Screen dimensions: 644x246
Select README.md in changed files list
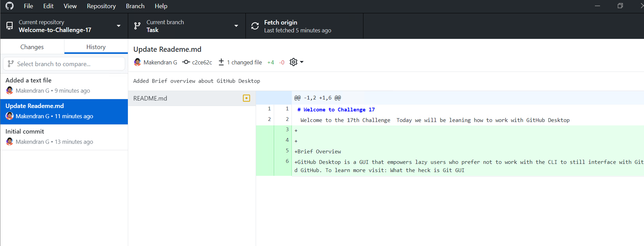pos(192,98)
